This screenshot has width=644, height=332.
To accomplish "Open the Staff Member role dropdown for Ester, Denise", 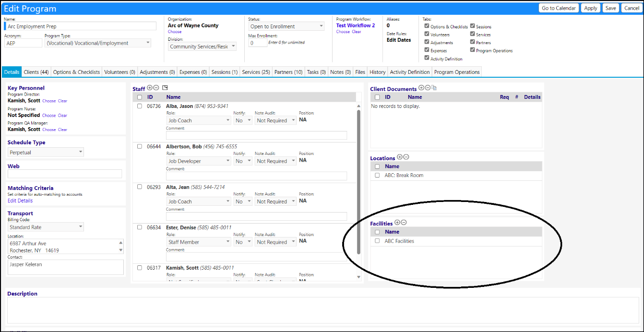I will click(x=199, y=242).
